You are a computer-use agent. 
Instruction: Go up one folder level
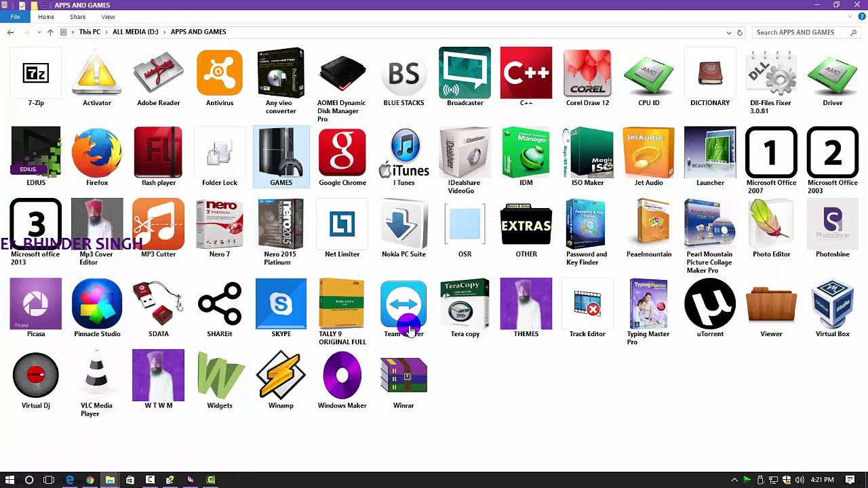[50, 32]
